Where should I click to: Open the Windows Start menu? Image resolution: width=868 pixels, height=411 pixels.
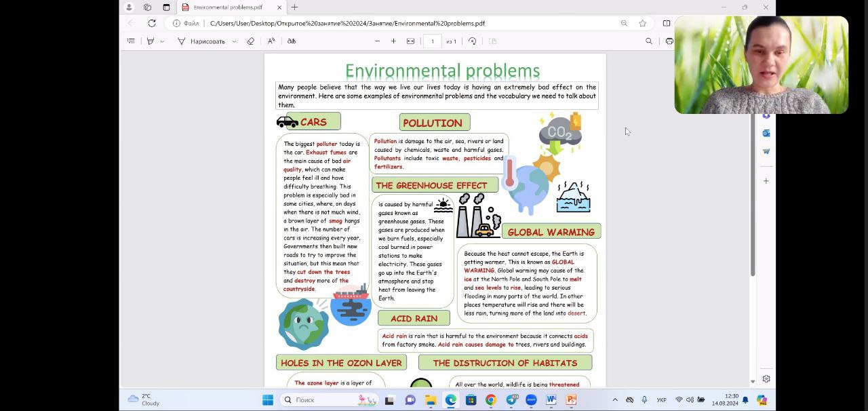click(268, 400)
